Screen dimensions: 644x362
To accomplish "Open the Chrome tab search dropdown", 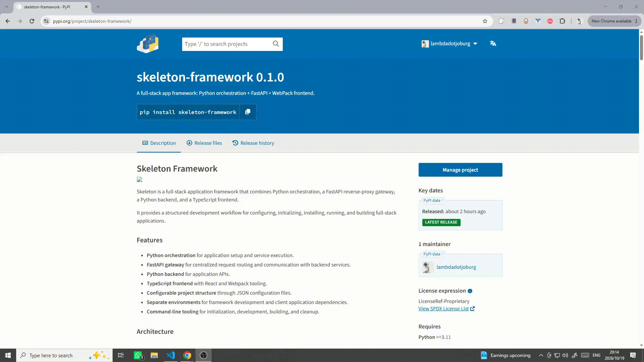I will tap(6, 7).
